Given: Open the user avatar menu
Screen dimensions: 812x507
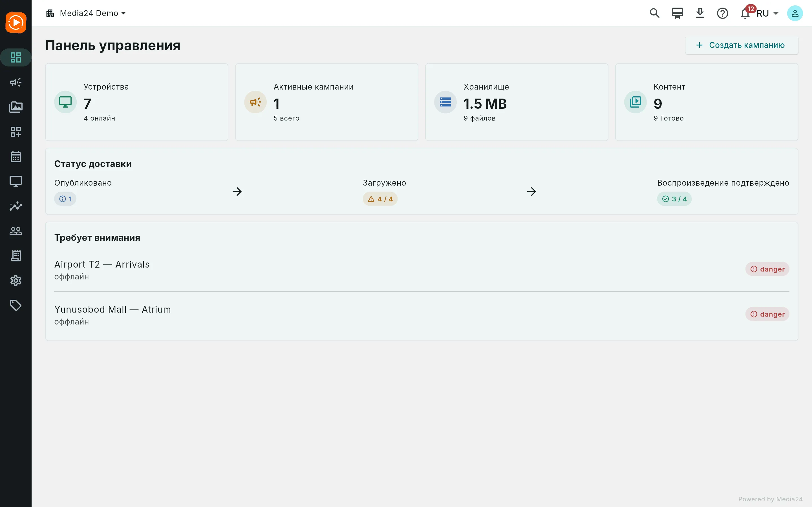Looking at the screenshot, I should click(x=795, y=14).
